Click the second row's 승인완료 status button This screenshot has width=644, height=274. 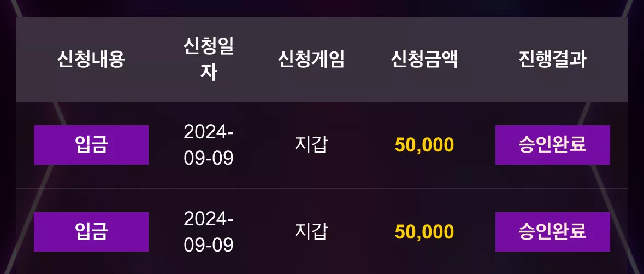click(x=552, y=232)
